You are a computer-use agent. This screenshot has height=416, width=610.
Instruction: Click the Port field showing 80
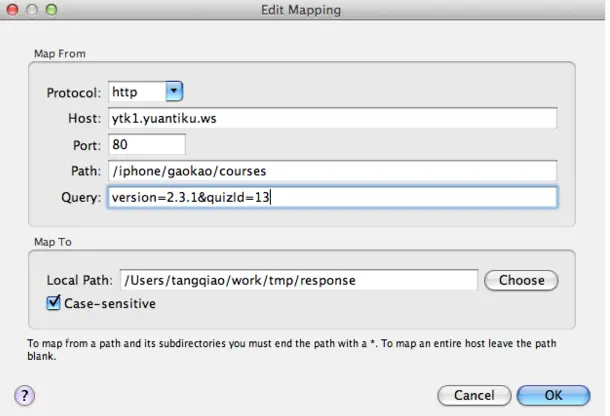pos(147,144)
